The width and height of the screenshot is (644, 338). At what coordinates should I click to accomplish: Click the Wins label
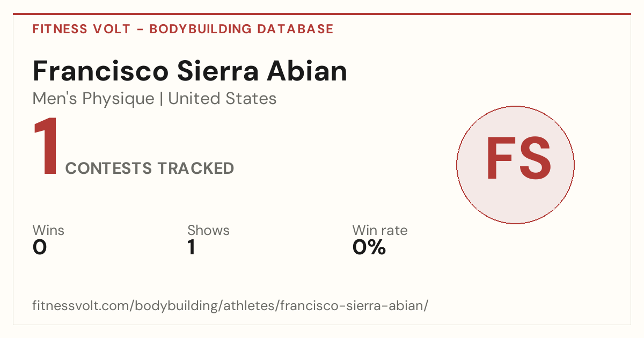pyautogui.click(x=48, y=230)
